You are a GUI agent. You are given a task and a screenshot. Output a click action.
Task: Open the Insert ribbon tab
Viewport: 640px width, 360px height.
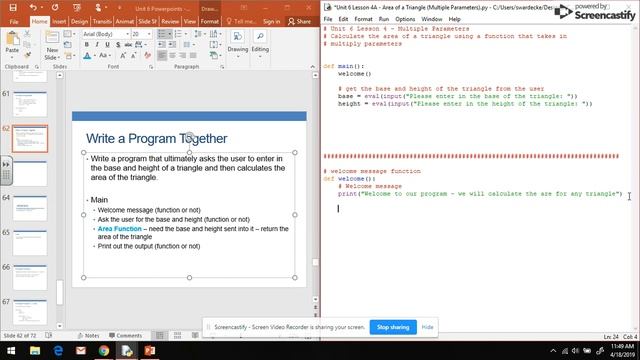pyautogui.click(x=59, y=21)
